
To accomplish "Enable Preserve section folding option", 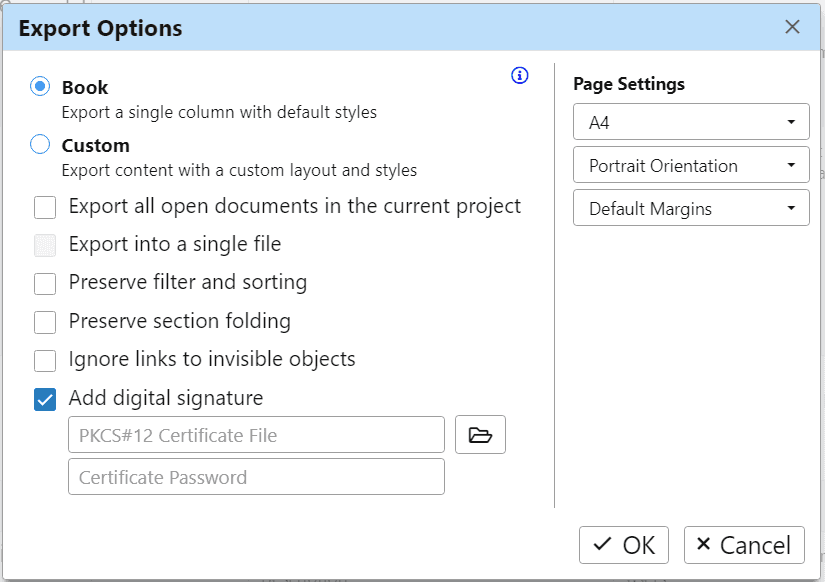I will coord(45,322).
